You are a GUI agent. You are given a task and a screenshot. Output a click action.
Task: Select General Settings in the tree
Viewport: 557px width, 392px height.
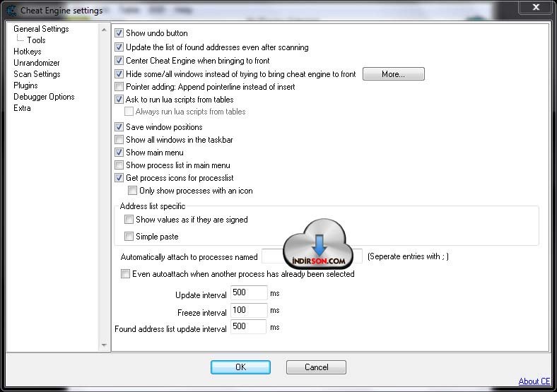[x=41, y=29]
